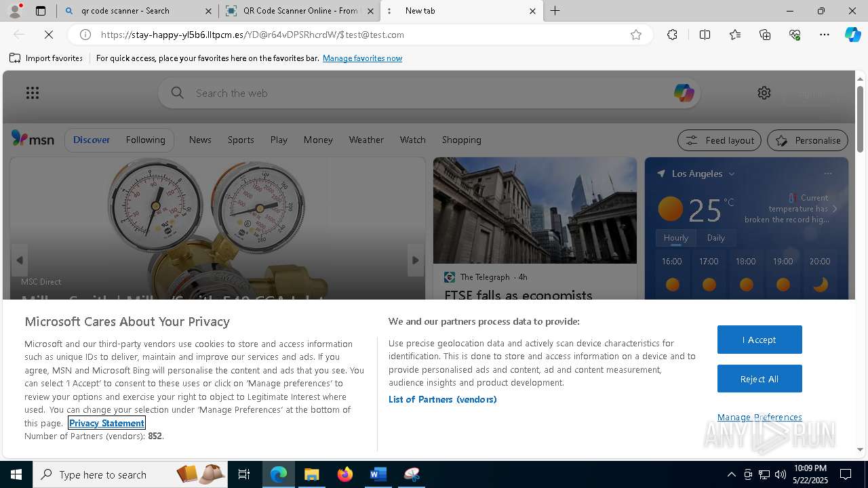Select the Discover feed tab

click(x=92, y=140)
